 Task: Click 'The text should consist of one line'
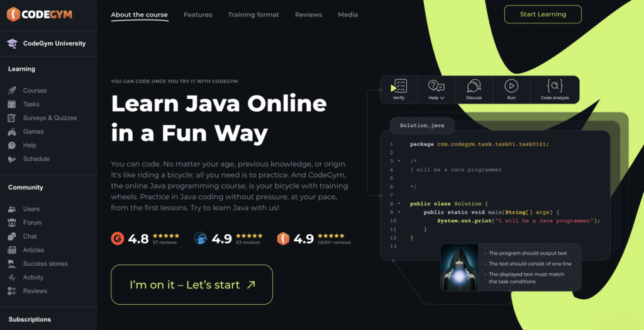pos(530,264)
